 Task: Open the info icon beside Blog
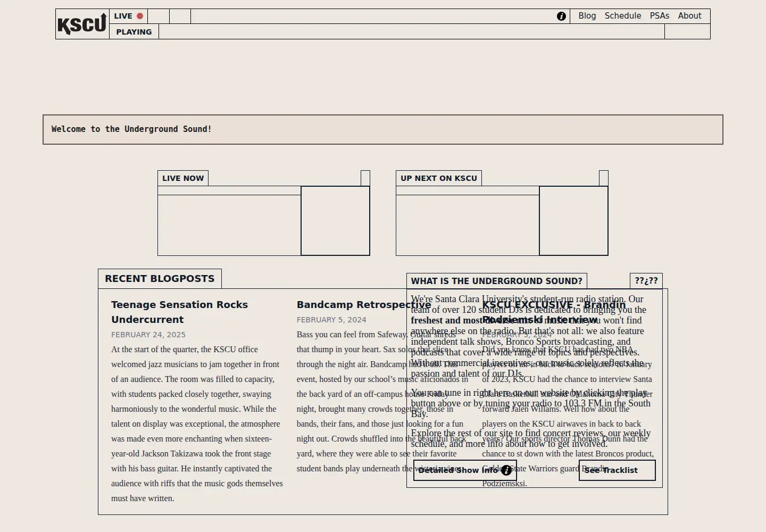(561, 16)
